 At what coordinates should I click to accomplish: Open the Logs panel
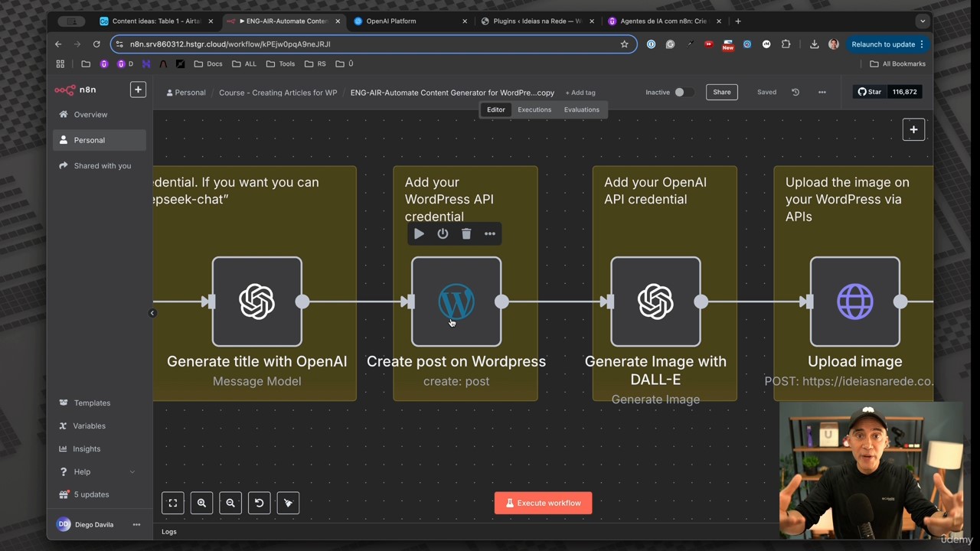[169, 532]
